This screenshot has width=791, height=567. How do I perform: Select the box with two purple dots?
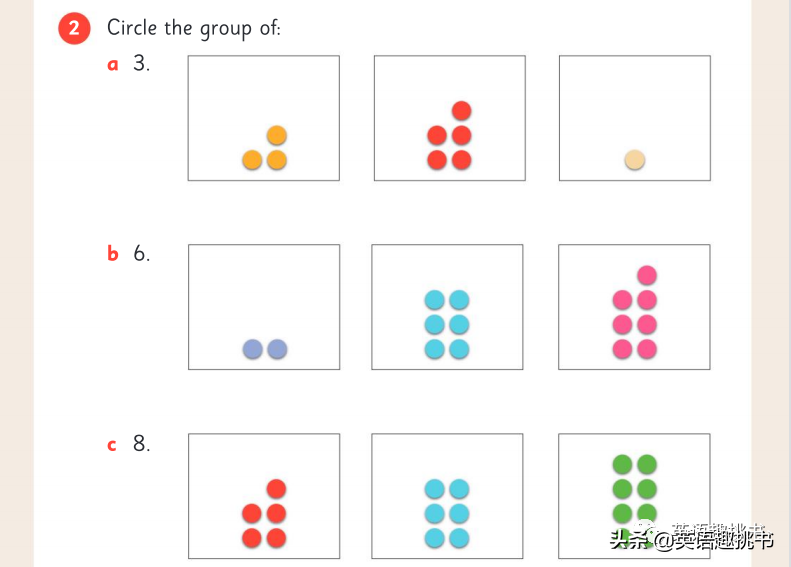[x=264, y=307]
